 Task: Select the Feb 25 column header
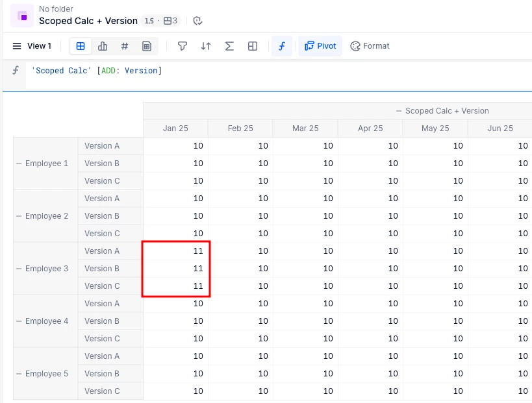[x=240, y=128]
